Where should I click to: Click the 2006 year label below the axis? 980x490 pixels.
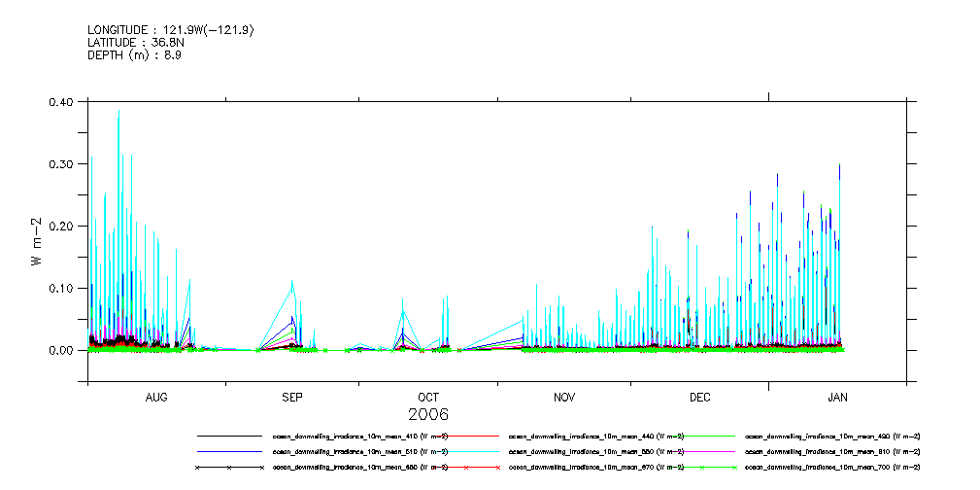pyautogui.click(x=428, y=415)
